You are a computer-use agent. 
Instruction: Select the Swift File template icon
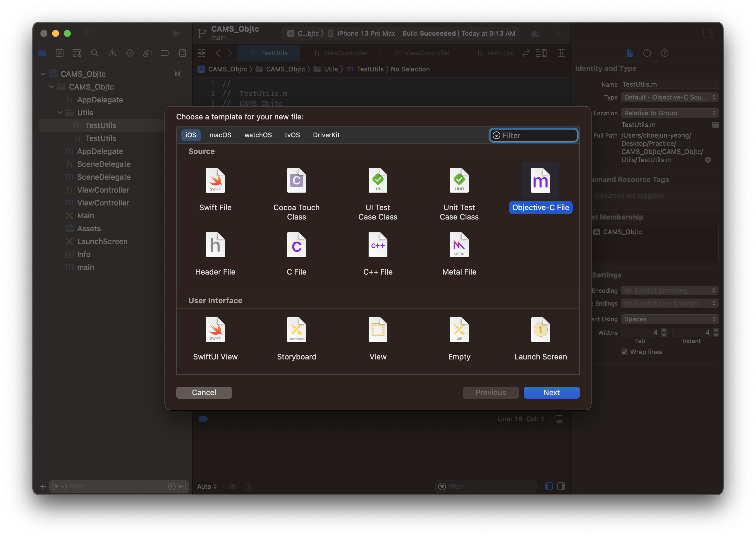point(215,181)
